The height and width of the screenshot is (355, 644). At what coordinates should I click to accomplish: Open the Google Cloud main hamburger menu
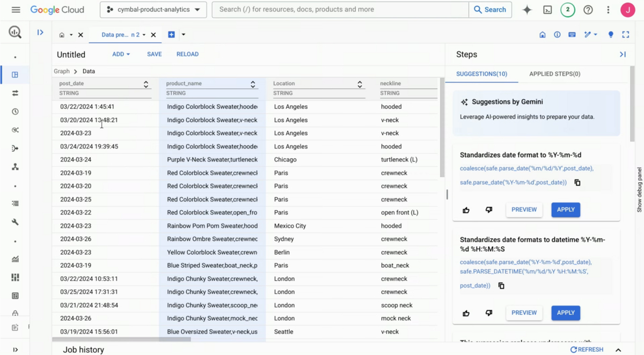pyautogui.click(x=16, y=10)
